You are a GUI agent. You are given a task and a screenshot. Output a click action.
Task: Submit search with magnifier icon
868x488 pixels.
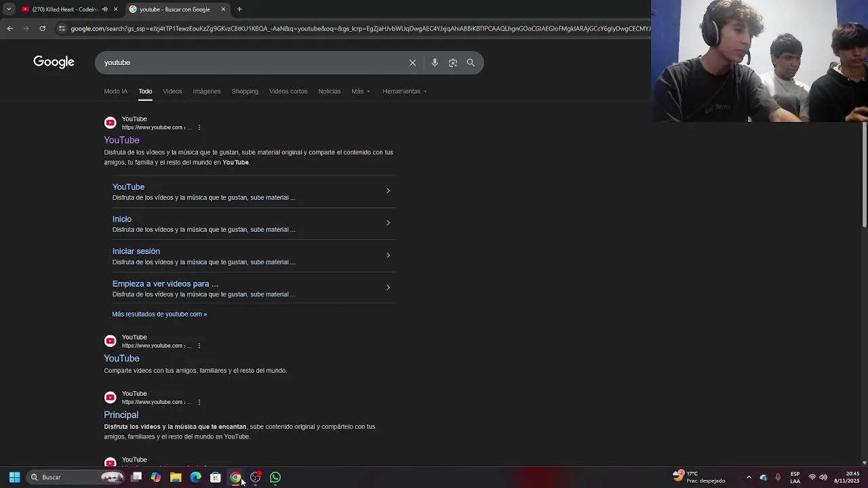coord(471,62)
